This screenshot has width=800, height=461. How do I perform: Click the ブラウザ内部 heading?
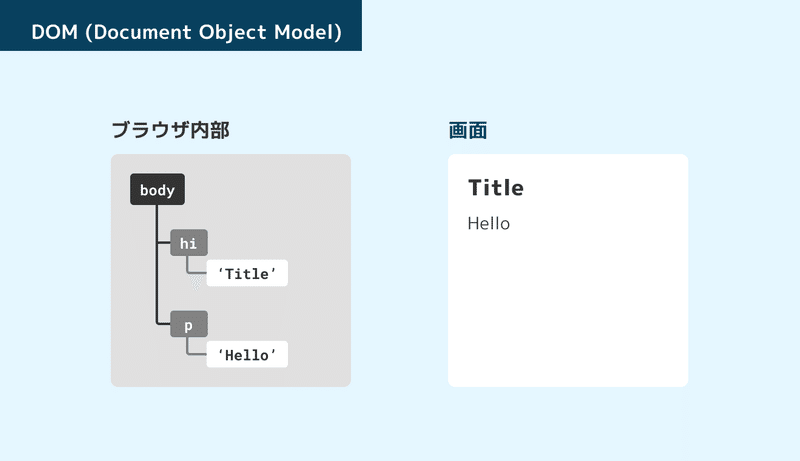[x=170, y=130]
